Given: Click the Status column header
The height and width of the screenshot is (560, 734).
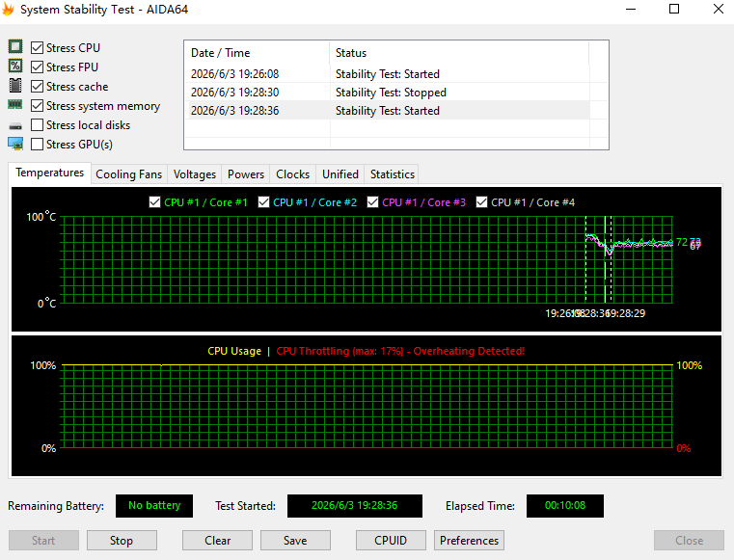Looking at the screenshot, I should 459,53.
